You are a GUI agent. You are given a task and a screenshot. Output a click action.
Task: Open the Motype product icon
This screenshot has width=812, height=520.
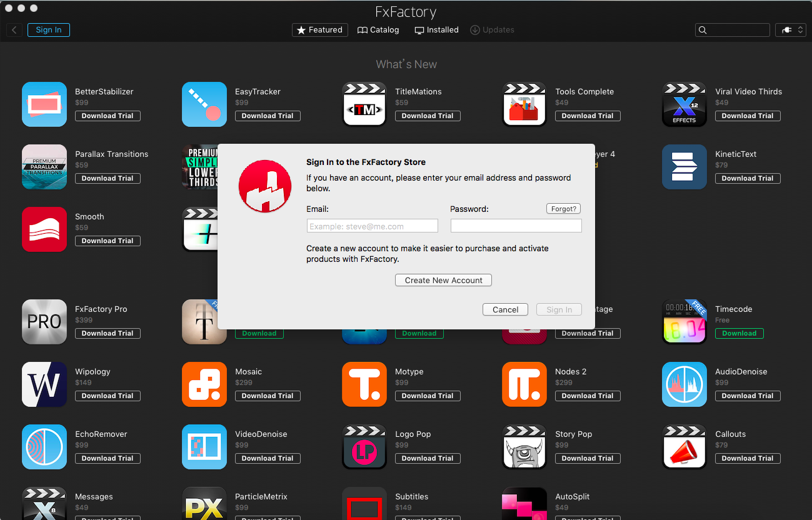(x=364, y=384)
